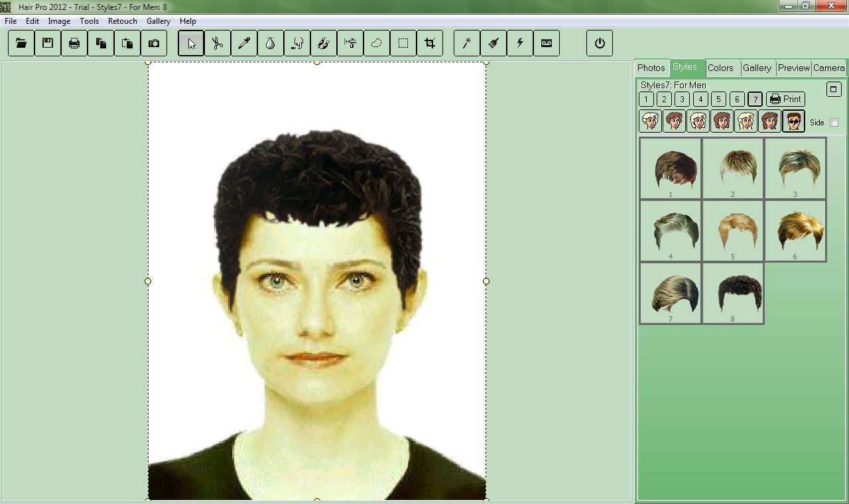The height and width of the screenshot is (504, 849).
Task: Maximize the styles panel with the window icon
Action: pyautogui.click(x=834, y=89)
